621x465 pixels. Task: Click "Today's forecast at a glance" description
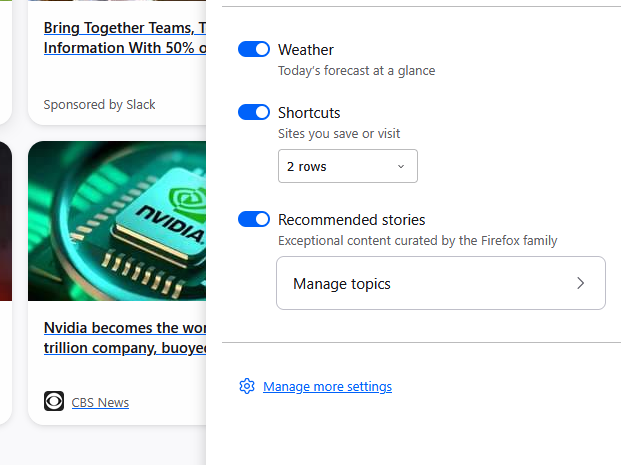coord(356,71)
